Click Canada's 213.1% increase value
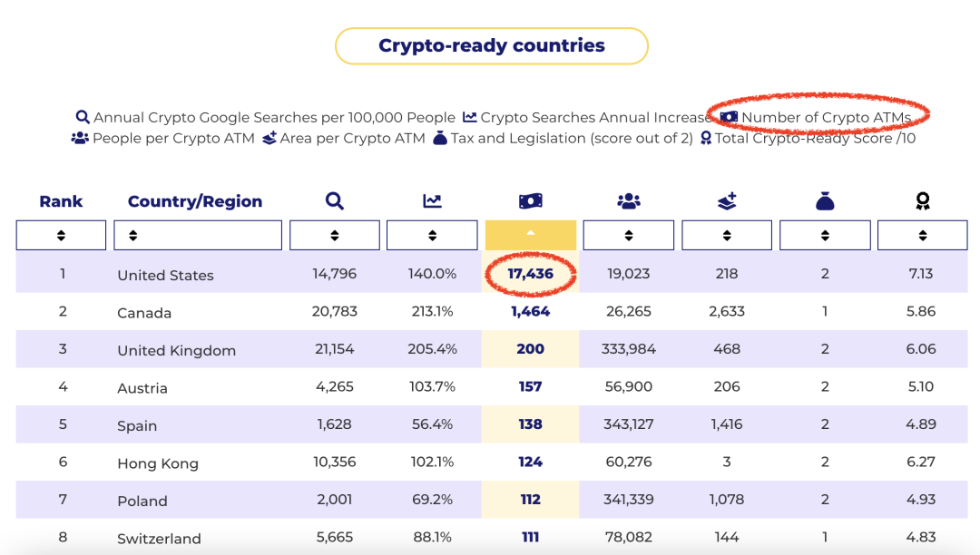 [x=432, y=311]
